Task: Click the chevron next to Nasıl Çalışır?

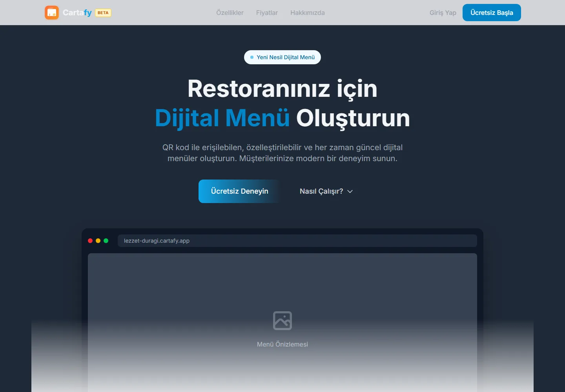Action: click(350, 191)
